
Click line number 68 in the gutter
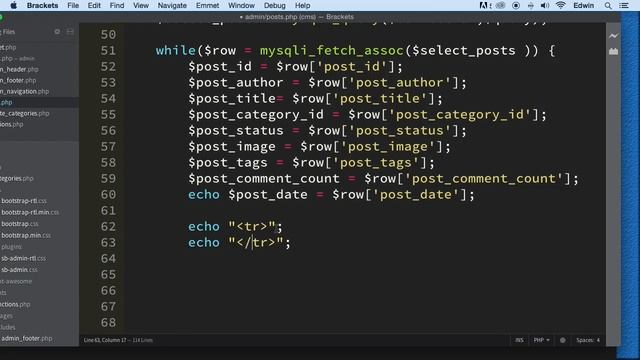[108, 322]
